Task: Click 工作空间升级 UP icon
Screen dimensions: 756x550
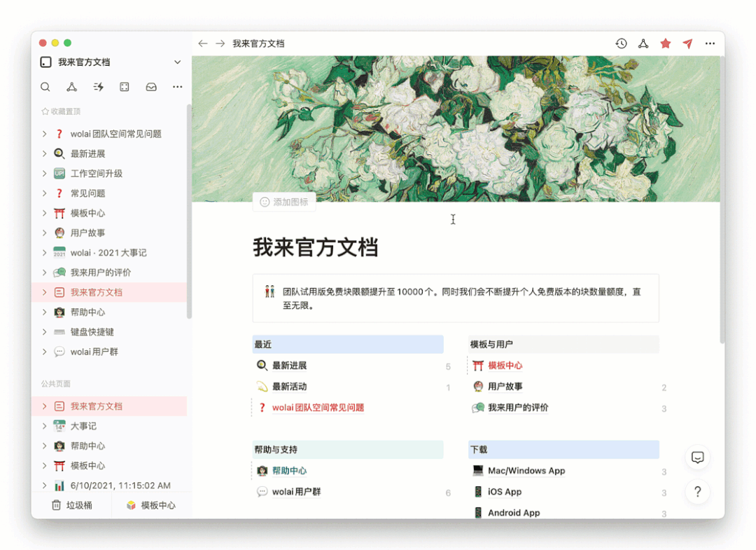Action: click(x=59, y=173)
